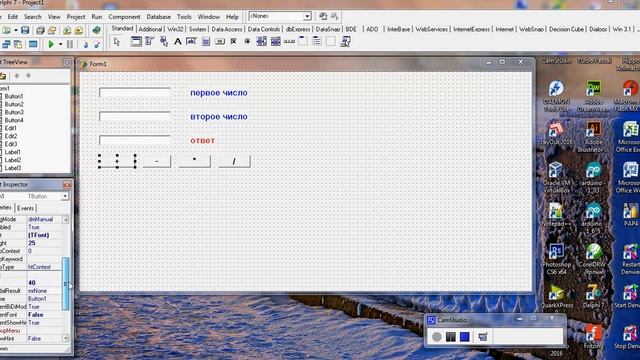The width and height of the screenshot is (640, 360).
Task: Click the slash divide button on Form1
Action: click(234, 161)
